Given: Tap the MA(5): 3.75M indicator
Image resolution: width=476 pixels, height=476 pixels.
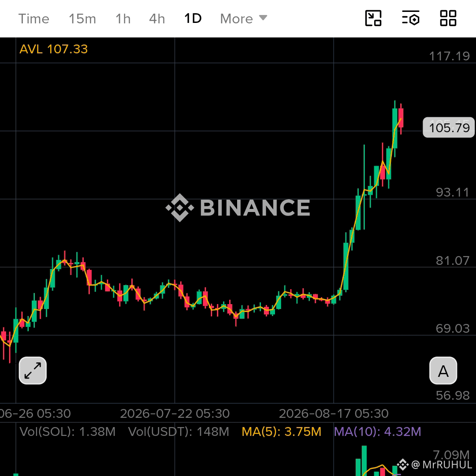Looking at the screenshot, I should [x=281, y=431].
